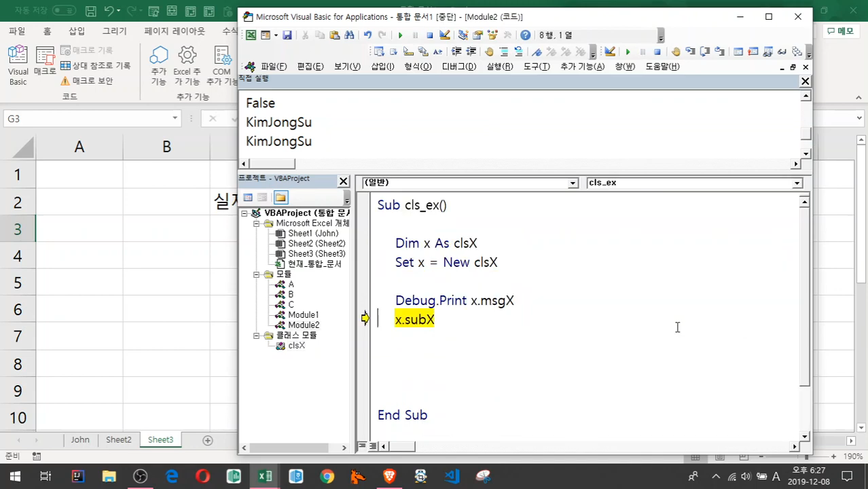Switch the code pane to Procedure View
The image size is (868, 489).
[362, 446]
